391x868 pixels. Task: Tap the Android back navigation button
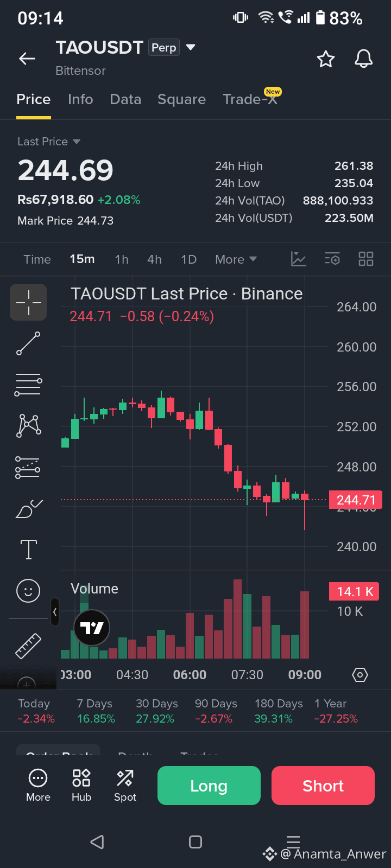tap(97, 842)
